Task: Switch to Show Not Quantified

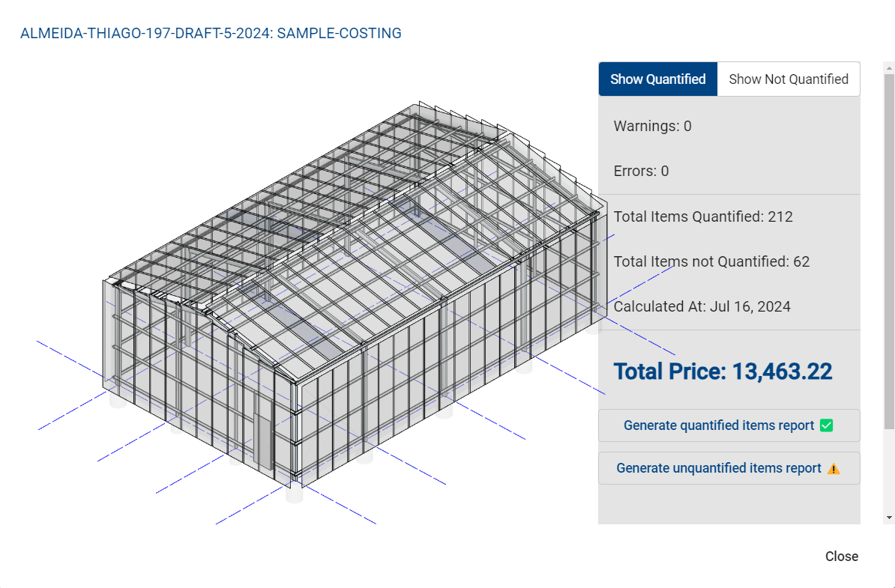Action: tap(789, 79)
